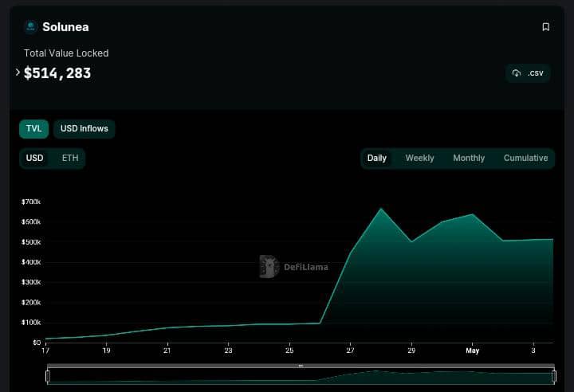Switch denomination to ETH
574x392 pixels.
coord(70,158)
